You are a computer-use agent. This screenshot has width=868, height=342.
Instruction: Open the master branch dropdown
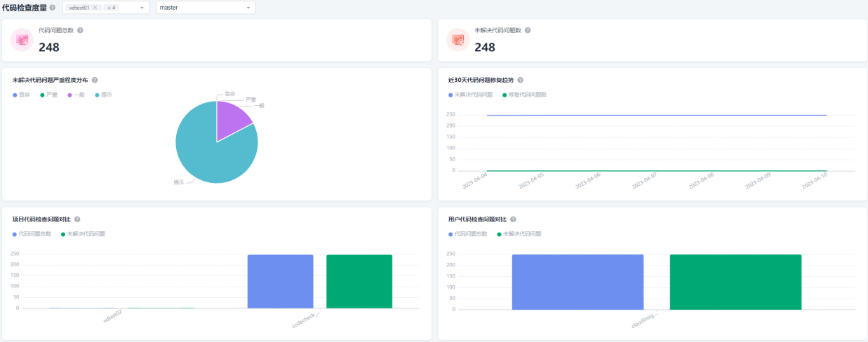(206, 7)
